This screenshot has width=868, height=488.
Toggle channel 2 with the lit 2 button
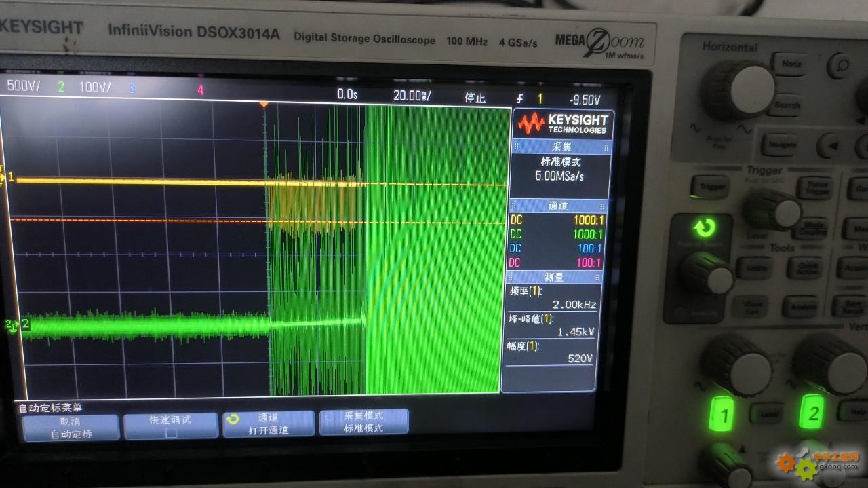click(x=813, y=413)
